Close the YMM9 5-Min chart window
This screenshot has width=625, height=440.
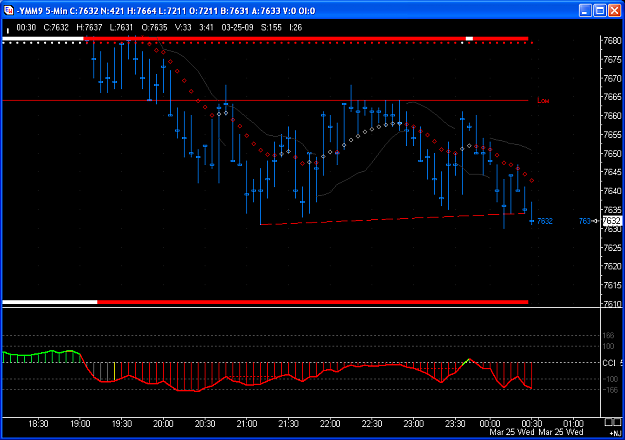click(614, 10)
